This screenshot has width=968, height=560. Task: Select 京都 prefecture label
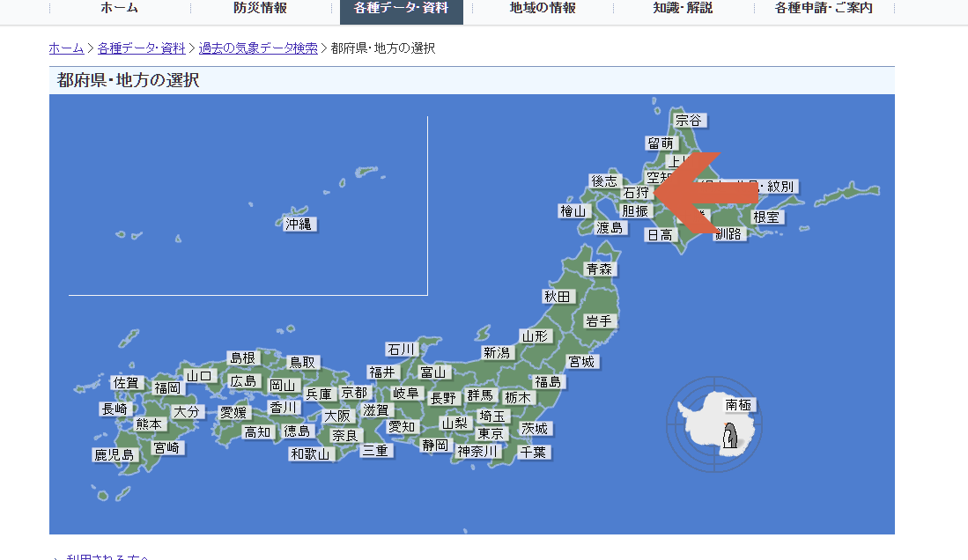(x=354, y=394)
